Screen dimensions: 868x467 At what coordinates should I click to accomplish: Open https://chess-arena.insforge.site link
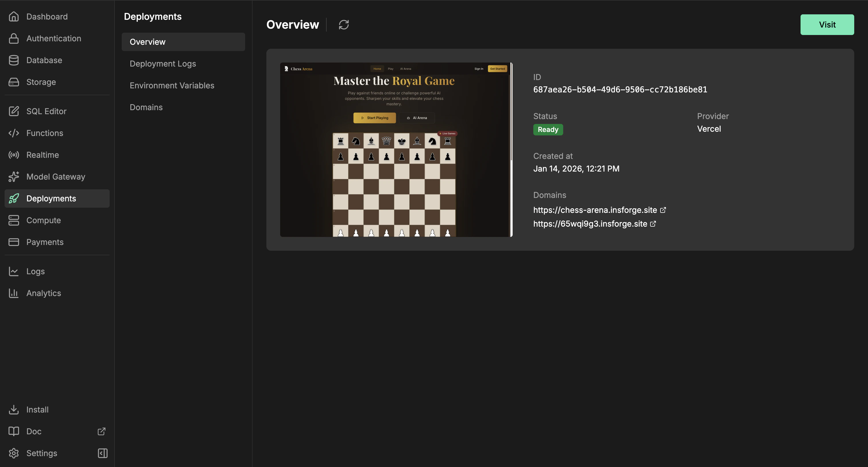[x=595, y=210]
